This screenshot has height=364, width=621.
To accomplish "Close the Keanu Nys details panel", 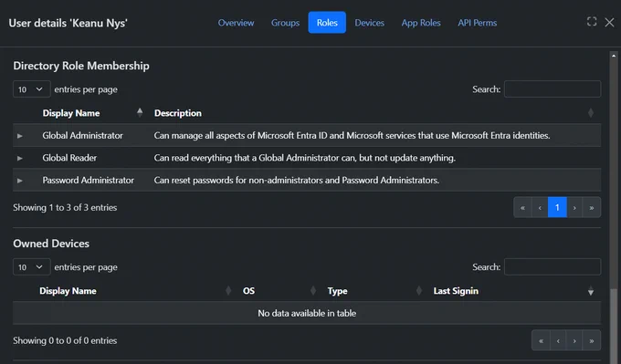I will [609, 22].
